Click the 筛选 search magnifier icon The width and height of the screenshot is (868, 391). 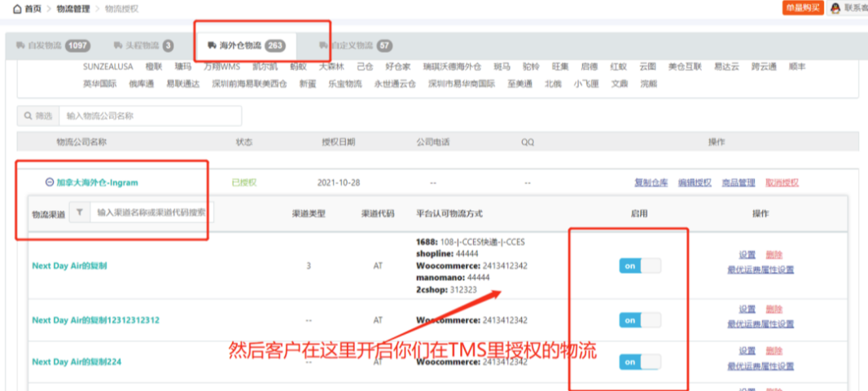coord(27,116)
